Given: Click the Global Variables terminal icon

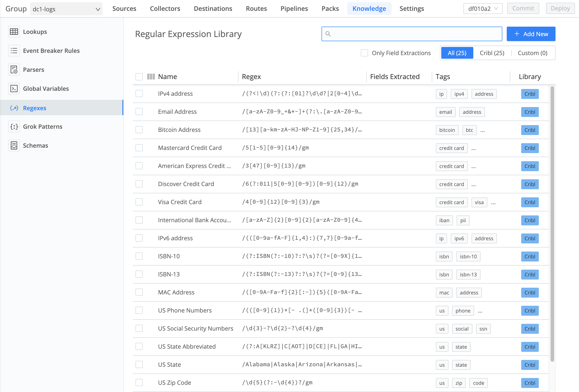Looking at the screenshot, I should tap(14, 89).
